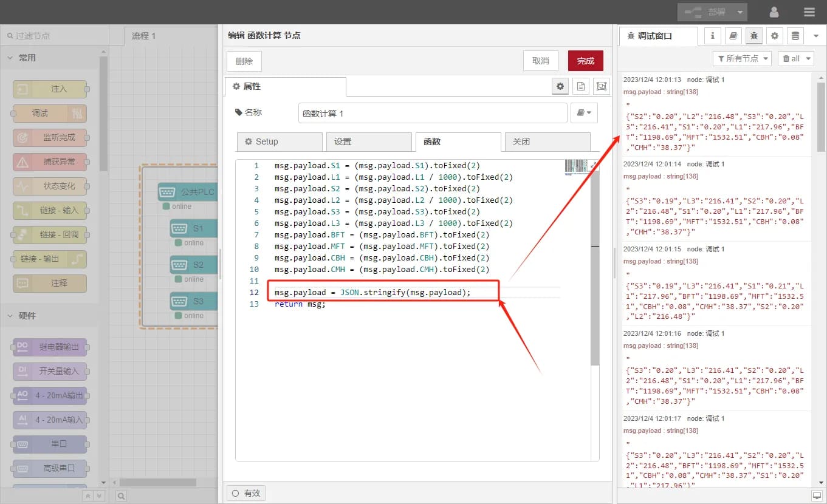Open the hamburger main menu
The image size is (827, 504).
pos(809,12)
